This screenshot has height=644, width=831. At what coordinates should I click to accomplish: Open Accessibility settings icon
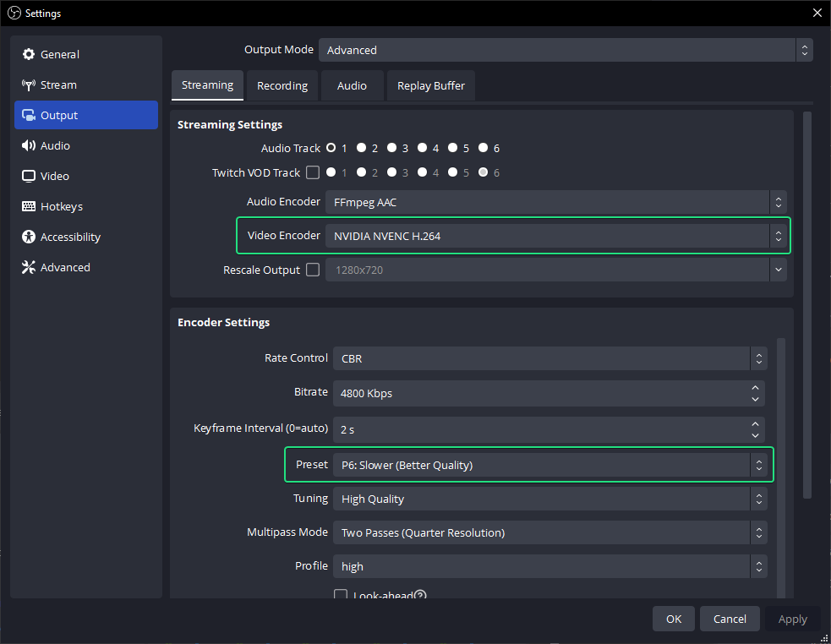coord(29,237)
